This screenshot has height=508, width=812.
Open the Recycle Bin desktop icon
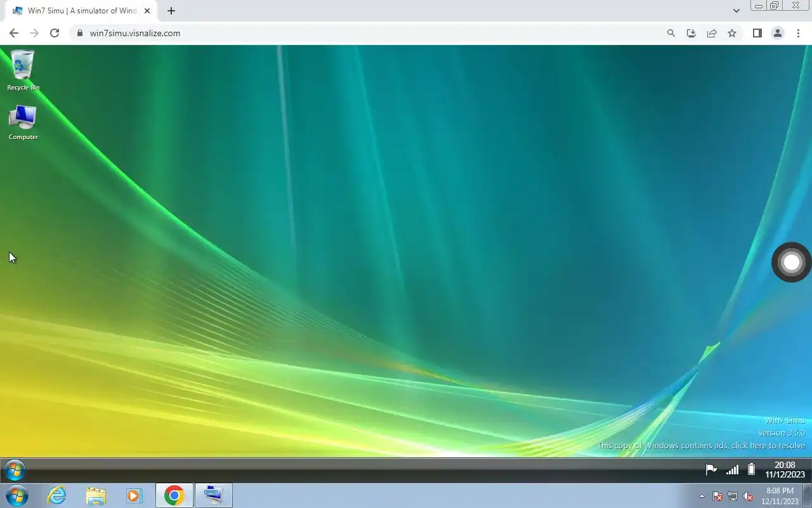click(23, 70)
